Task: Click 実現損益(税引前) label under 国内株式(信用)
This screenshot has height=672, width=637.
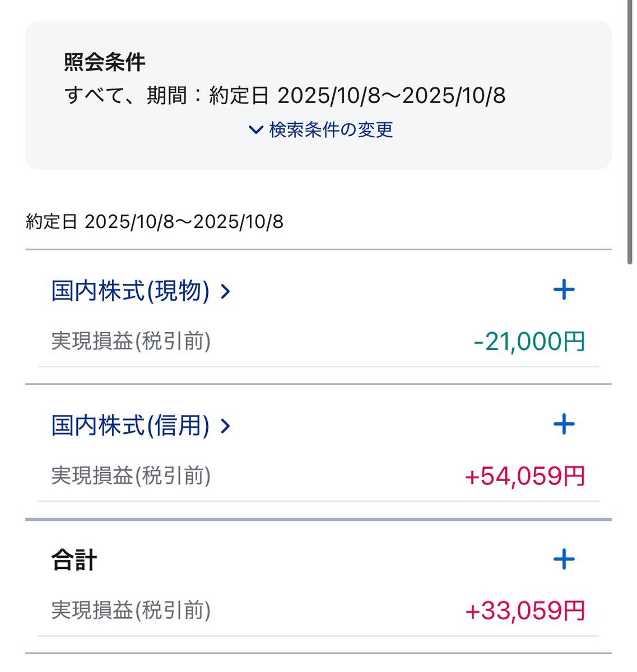Action: pos(131,476)
